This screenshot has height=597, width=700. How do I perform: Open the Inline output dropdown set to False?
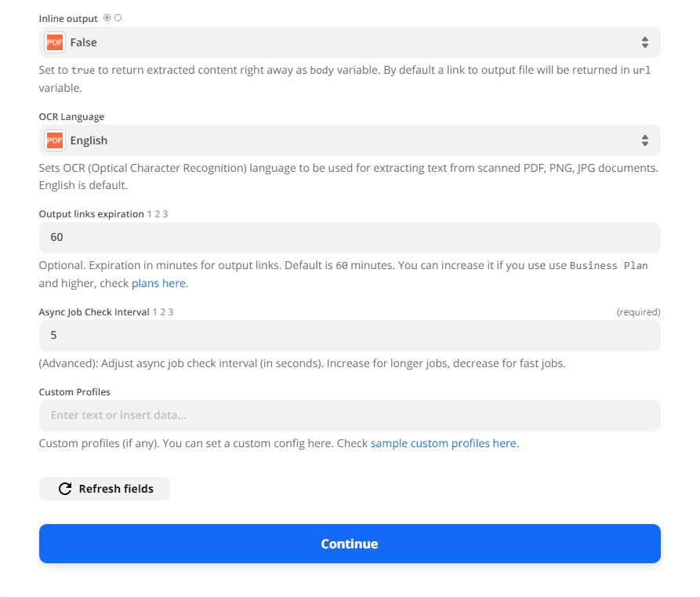[x=349, y=42]
